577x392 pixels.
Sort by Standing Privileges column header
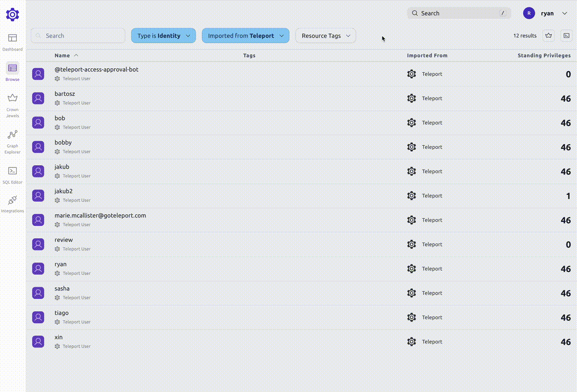click(x=544, y=56)
